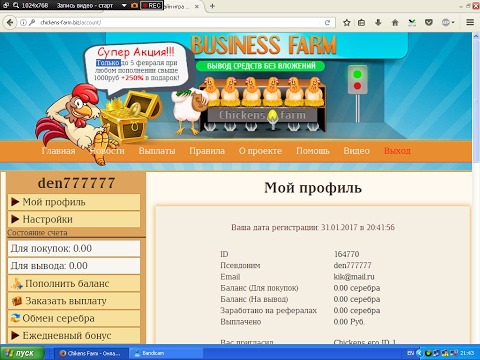Open the Правила menu item
480x360 pixels.
click(207, 151)
